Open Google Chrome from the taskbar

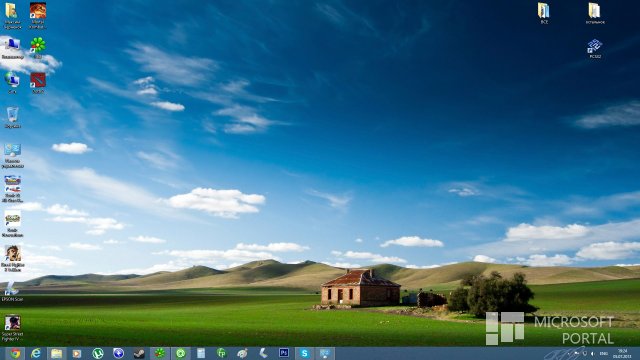pyautogui.click(x=15, y=353)
